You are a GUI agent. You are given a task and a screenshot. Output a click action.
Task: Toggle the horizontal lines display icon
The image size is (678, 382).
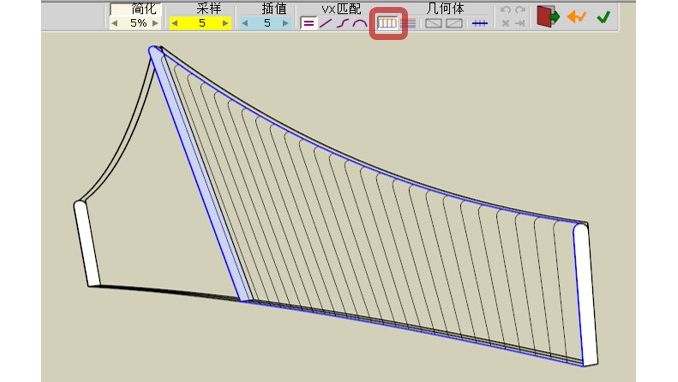[408, 23]
